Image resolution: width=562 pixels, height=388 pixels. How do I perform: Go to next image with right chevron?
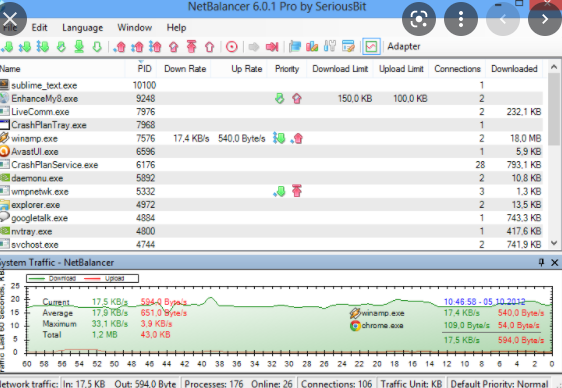tap(545, 19)
